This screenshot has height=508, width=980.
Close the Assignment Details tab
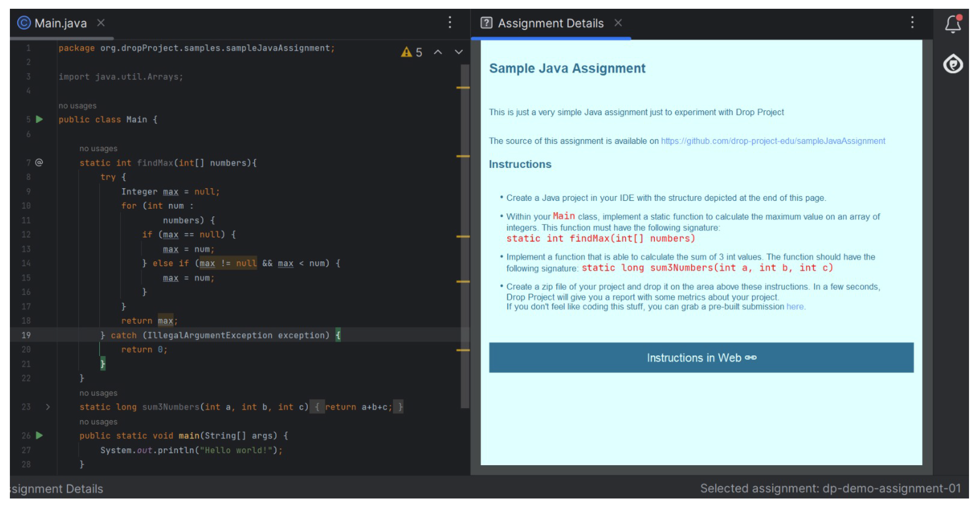[x=618, y=23]
